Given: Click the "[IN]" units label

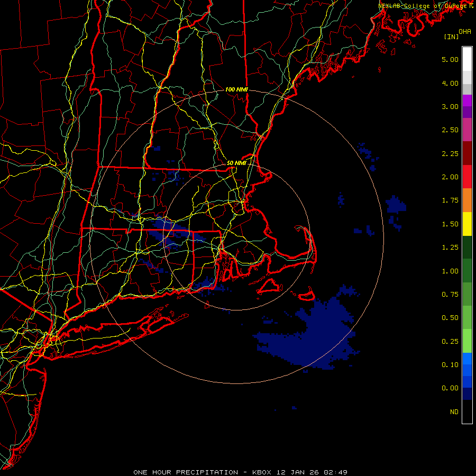Looking at the screenshot, I should point(452,36).
